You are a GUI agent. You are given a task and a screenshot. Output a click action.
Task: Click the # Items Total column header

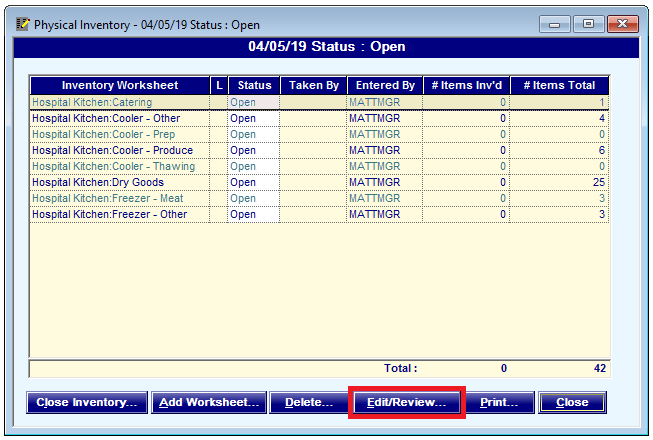click(x=559, y=86)
